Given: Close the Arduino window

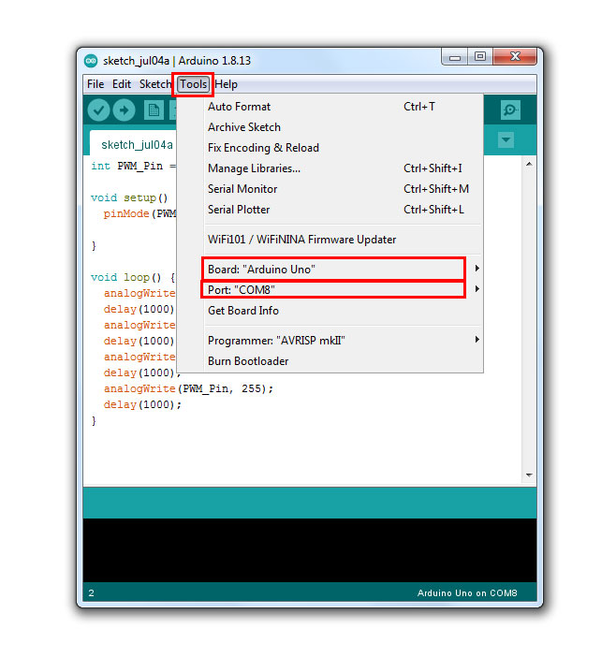Looking at the screenshot, I should [x=515, y=56].
